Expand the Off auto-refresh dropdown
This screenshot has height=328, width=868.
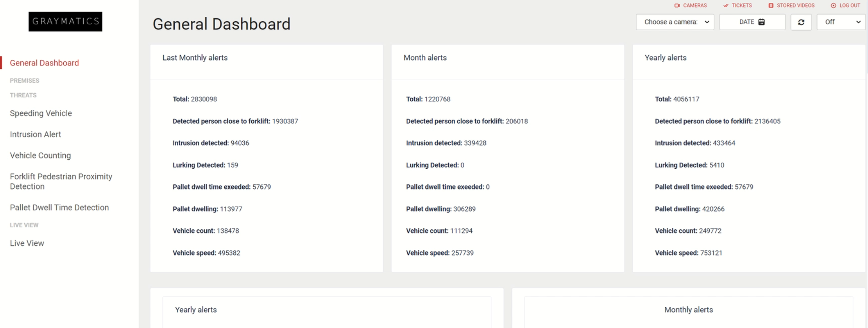coord(842,22)
